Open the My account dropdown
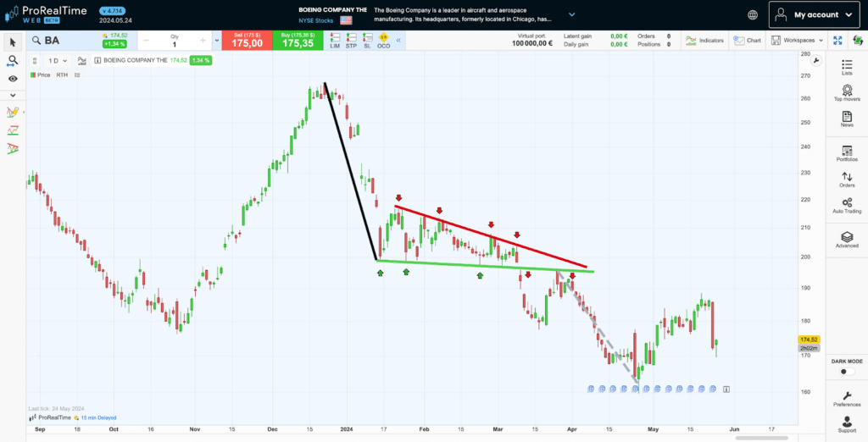Image resolution: width=868 pixels, height=442 pixels. tap(815, 15)
